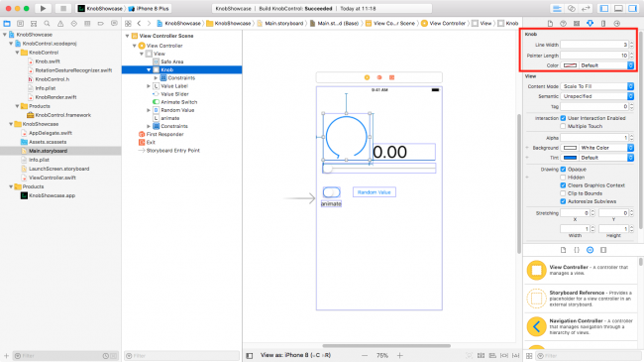Image resolution: width=644 pixels, height=362 pixels.
Task: Switch to Version editor mode
Action: 586,8
